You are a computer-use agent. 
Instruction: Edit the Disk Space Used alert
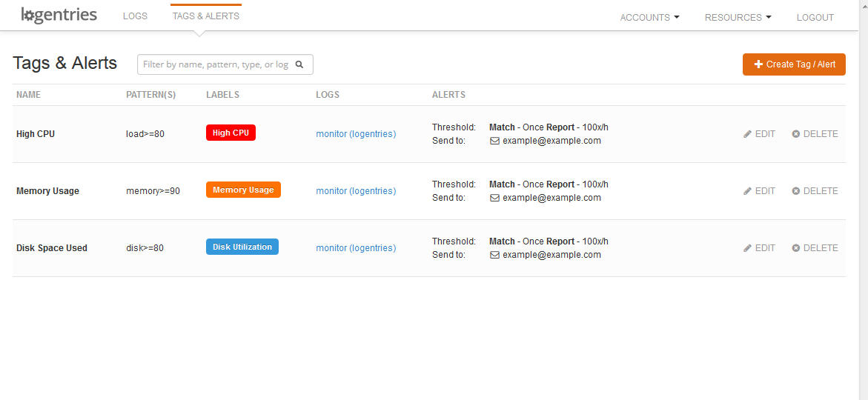(759, 248)
